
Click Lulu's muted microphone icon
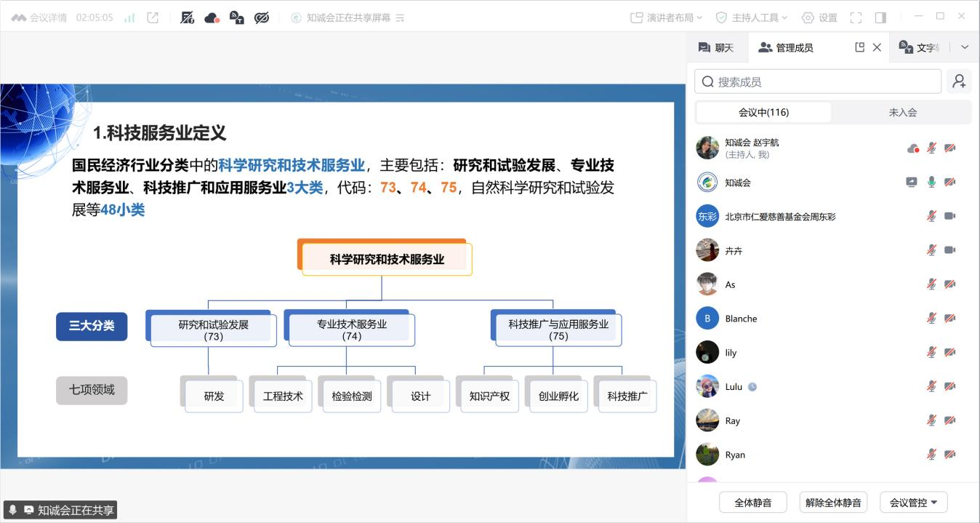click(x=931, y=386)
